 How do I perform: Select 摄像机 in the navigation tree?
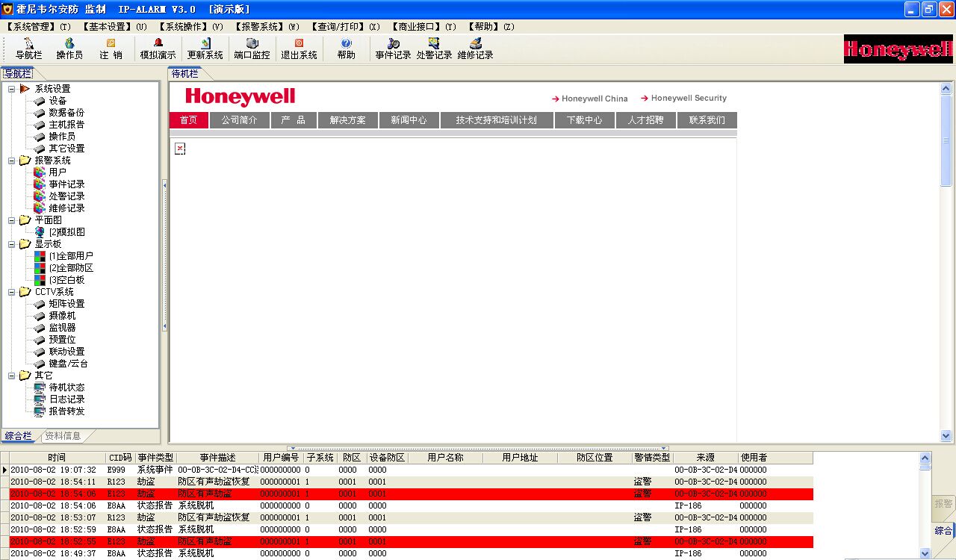(62, 316)
